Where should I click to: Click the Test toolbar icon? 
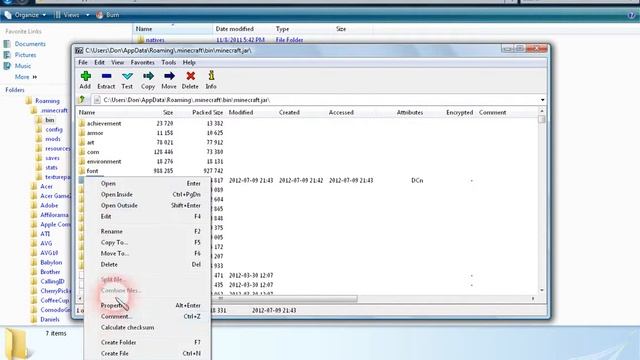127,80
